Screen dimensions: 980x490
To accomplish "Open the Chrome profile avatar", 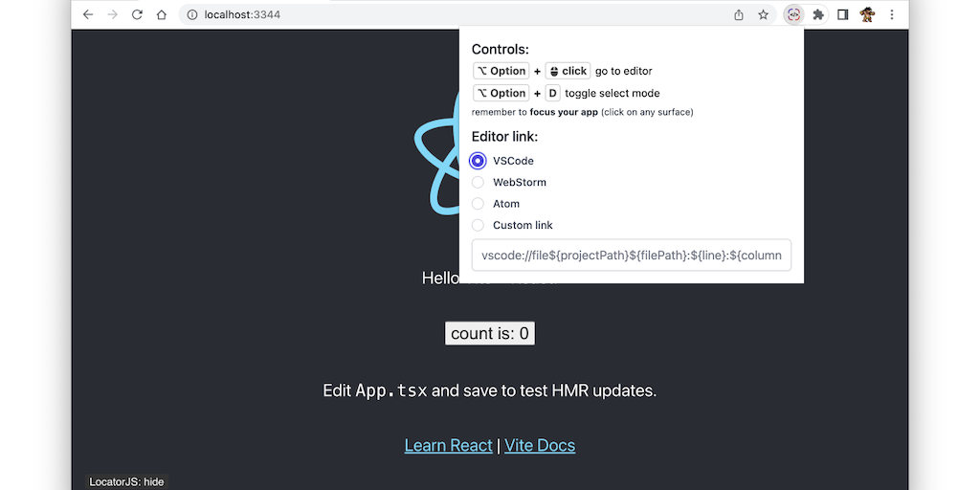I will pyautogui.click(x=867, y=14).
